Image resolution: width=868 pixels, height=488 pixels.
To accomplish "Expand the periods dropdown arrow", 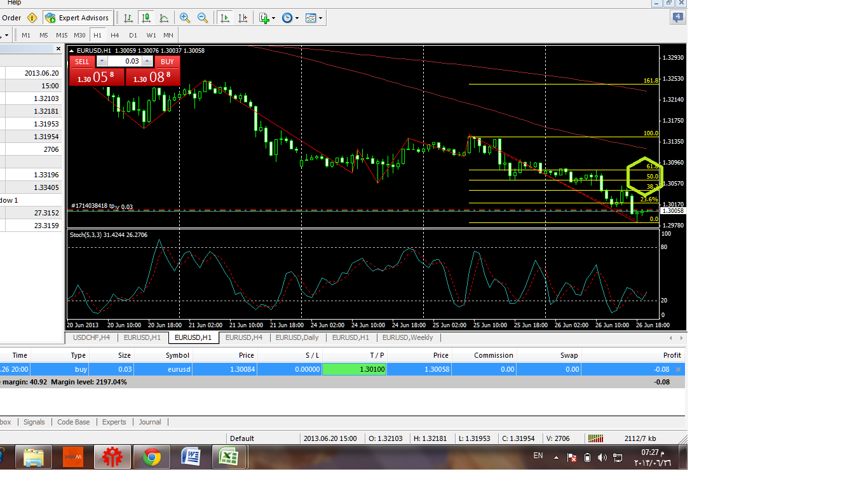I will pos(297,18).
